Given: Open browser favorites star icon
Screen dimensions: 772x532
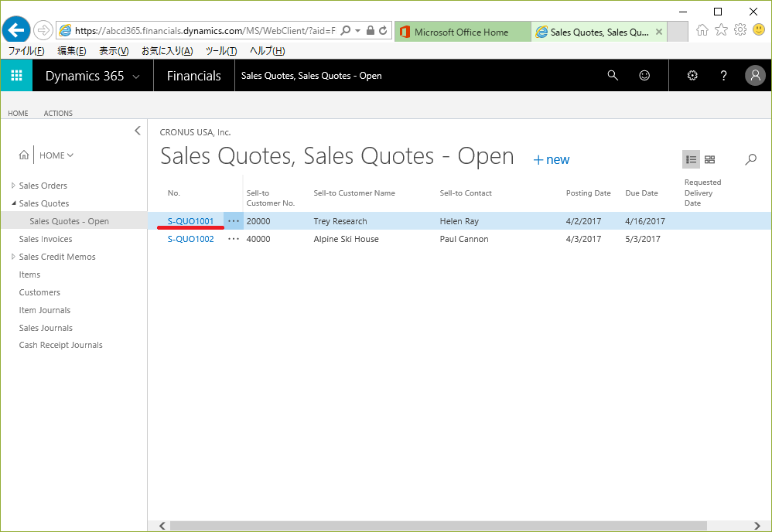Looking at the screenshot, I should coord(721,30).
